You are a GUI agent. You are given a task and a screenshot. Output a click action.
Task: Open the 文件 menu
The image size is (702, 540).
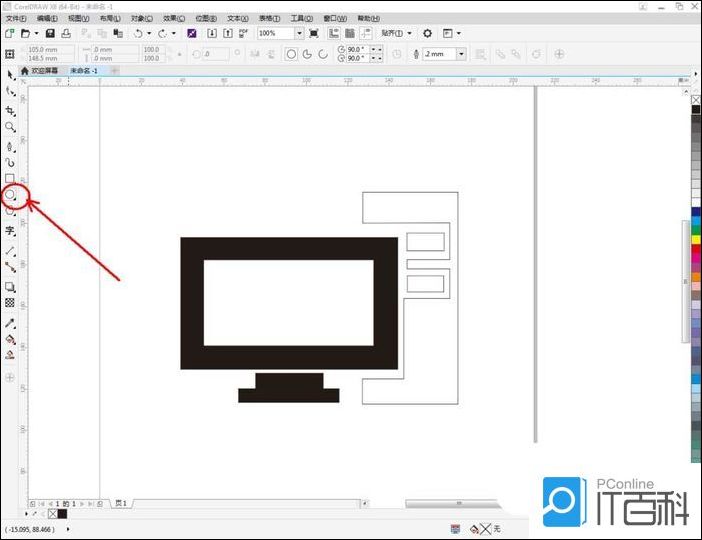[16, 18]
